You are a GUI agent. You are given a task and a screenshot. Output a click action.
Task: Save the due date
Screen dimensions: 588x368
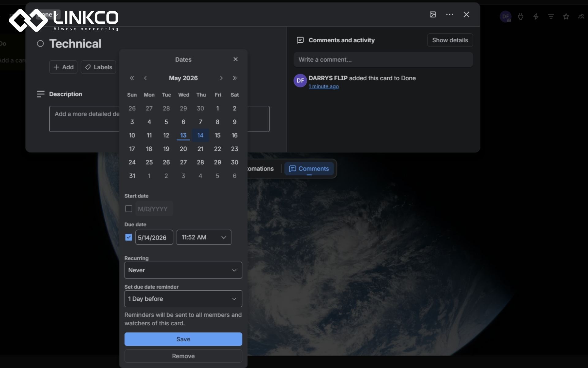pyautogui.click(x=183, y=339)
